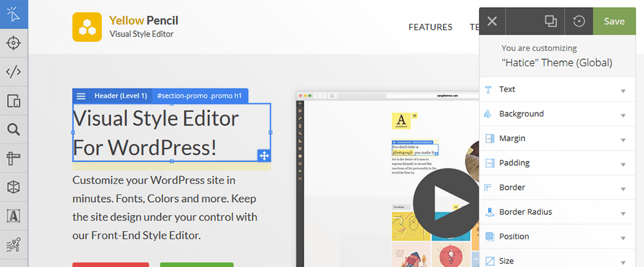Click the green button below the description
Image resolution: width=644 pixels, height=267 pixels.
tap(196, 264)
